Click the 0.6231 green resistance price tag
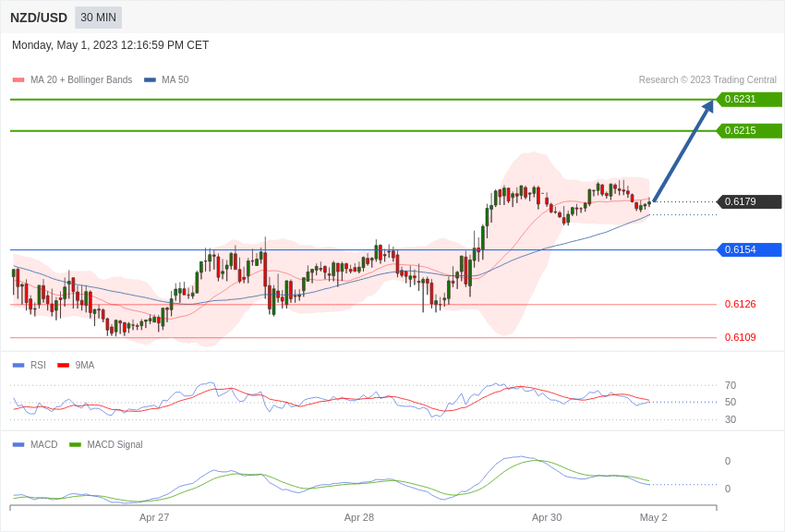 [749, 99]
